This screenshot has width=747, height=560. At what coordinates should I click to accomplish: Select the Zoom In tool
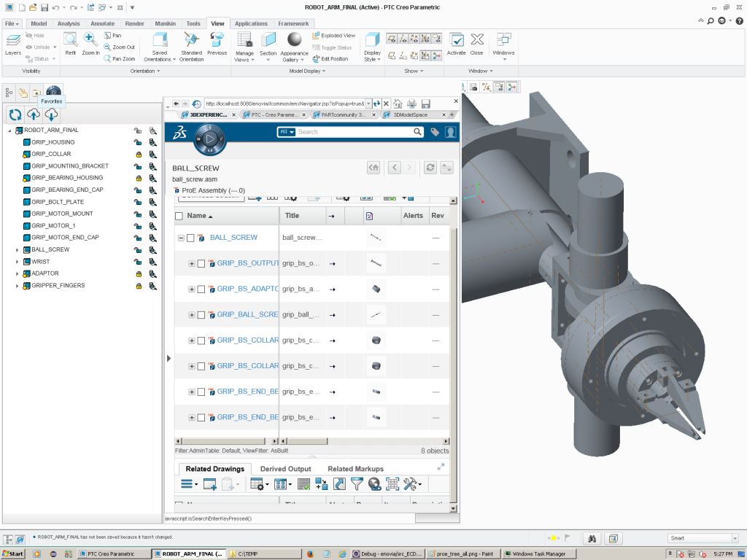pyautogui.click(x=90, y=40)
